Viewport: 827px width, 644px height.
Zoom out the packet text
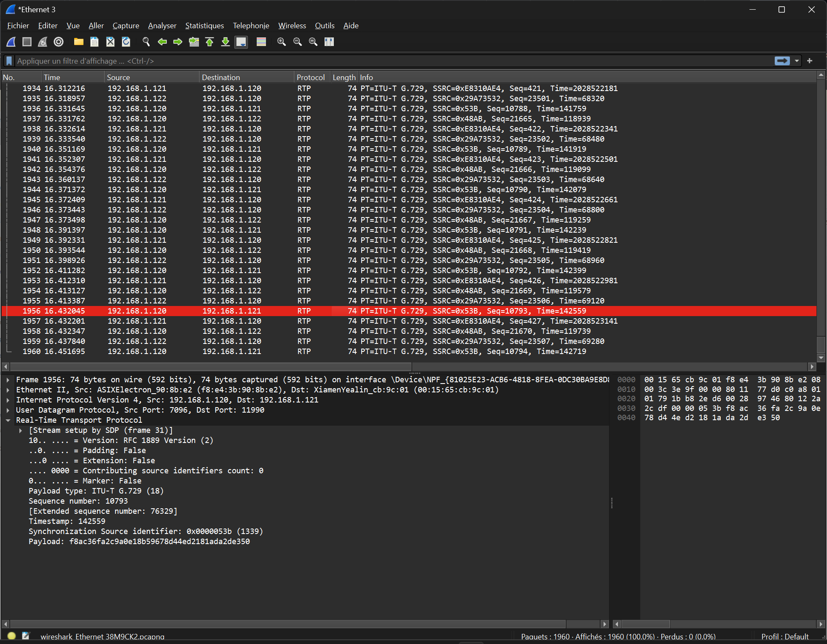click(298, 42)
